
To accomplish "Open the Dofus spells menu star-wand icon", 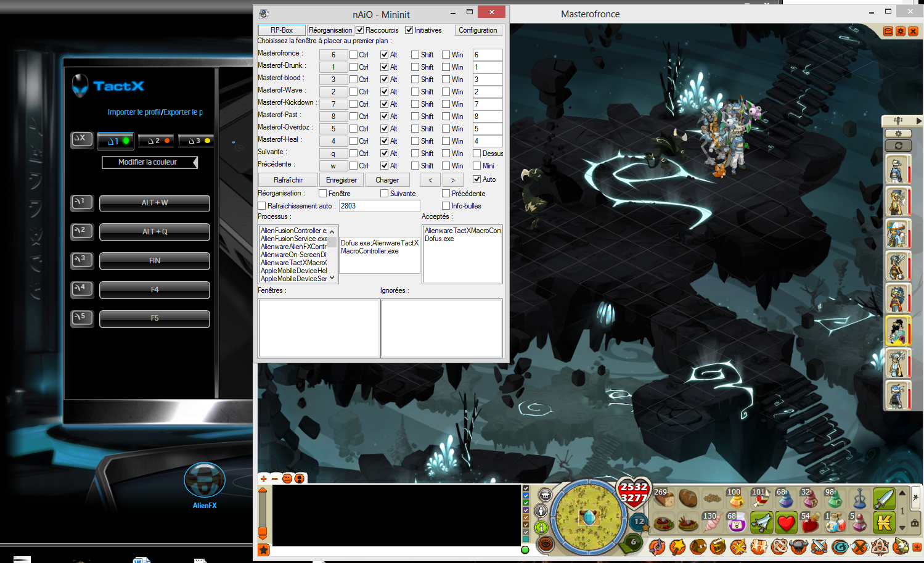I will pyautogui.click(x=677, y=547).
